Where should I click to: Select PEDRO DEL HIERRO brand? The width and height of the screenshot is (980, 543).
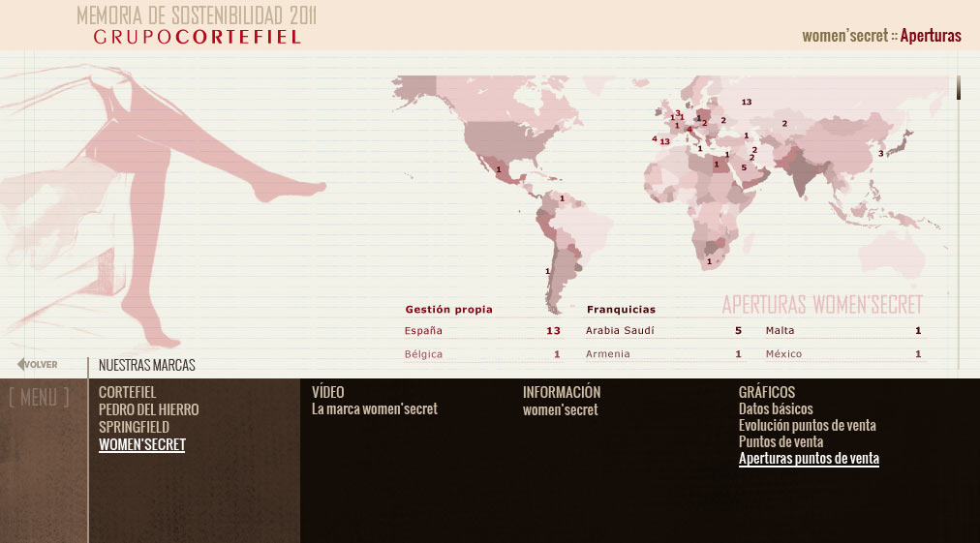coord(149,409)
